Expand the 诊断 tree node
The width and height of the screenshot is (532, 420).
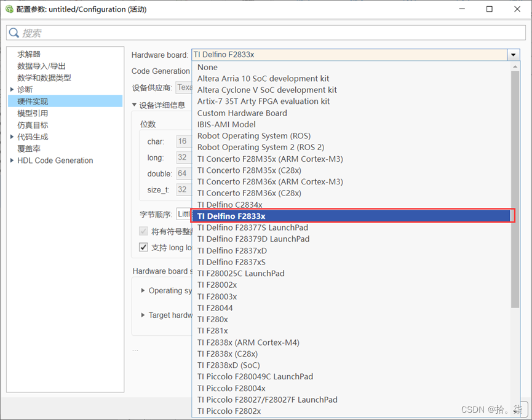tap(12, 90)
